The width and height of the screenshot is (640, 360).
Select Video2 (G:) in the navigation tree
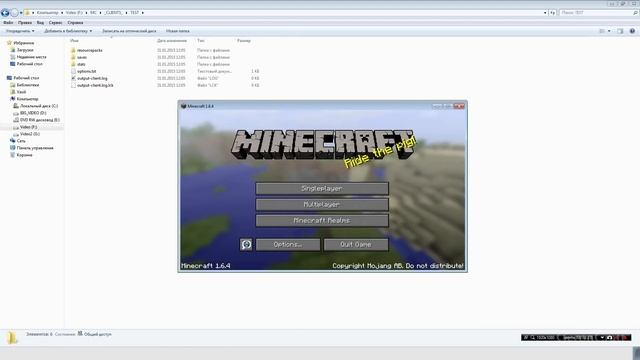[30, 134]
